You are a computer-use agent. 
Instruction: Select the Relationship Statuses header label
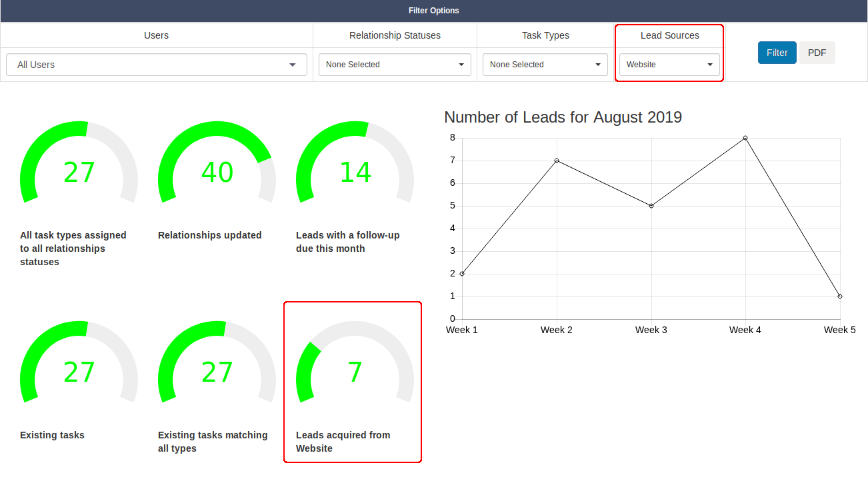[x=394, y=35]
